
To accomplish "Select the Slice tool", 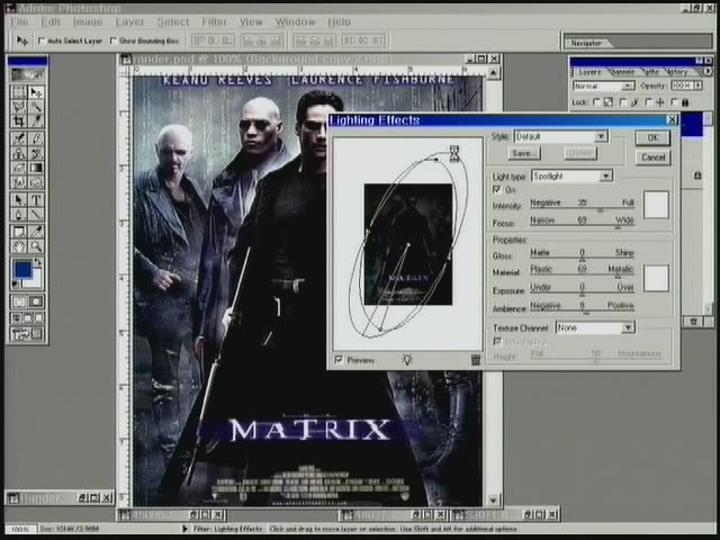I will coord(36,121).
